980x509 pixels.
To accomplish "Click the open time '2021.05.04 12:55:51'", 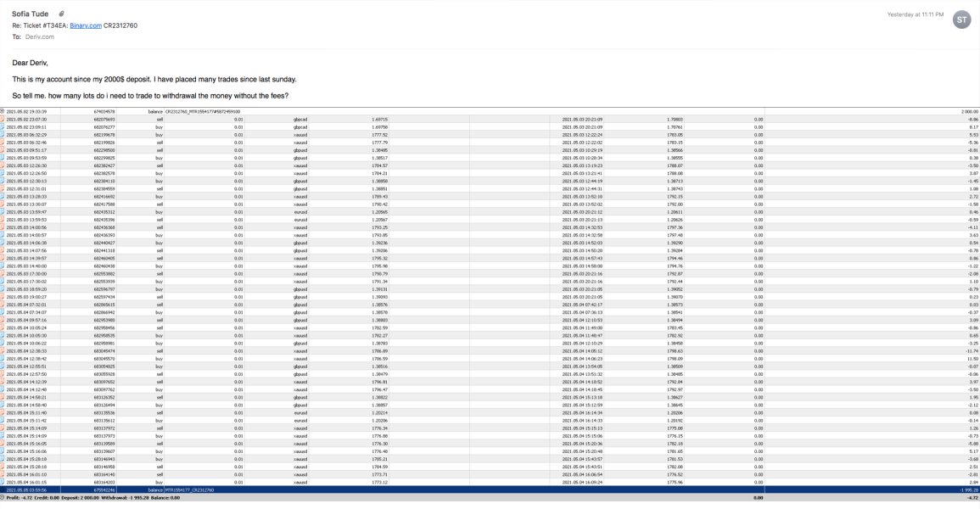I will coord(26,366).
